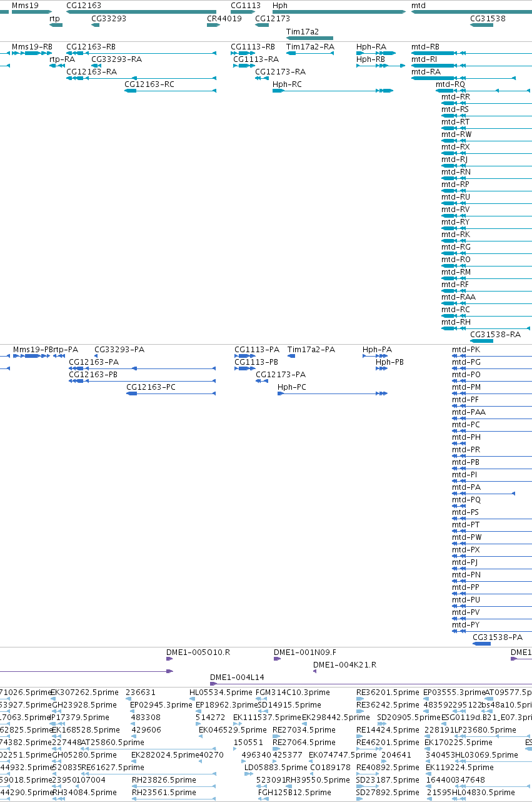Select transcript mtd-RQ
Viewport: 532px width, 802px height.
pos(484,91)
